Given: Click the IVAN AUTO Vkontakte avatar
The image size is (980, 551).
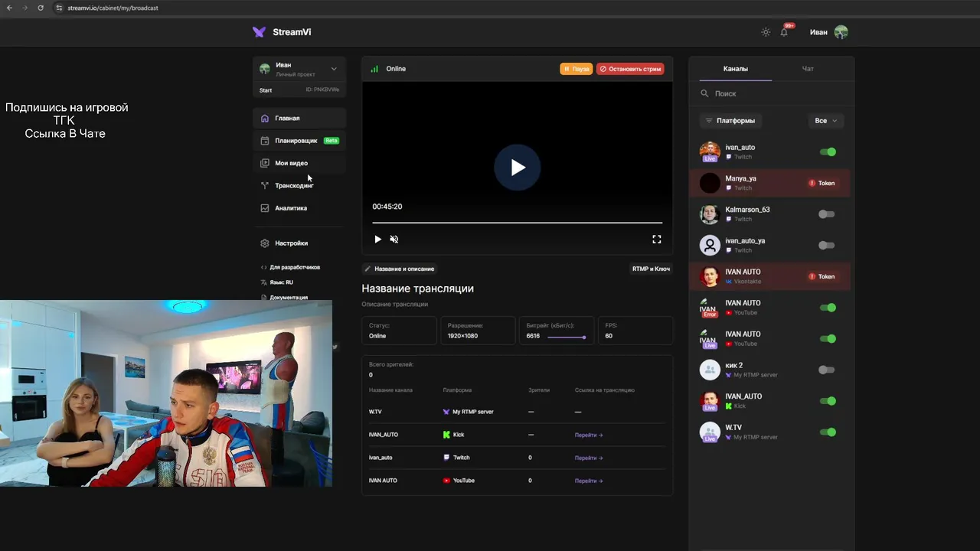Looking at the screenshot, I should [x=710, y=276].
